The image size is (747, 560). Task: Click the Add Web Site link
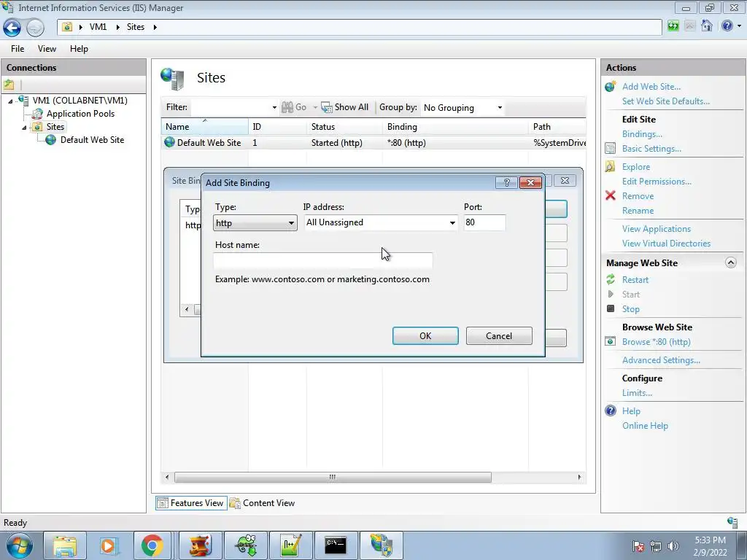651,87
